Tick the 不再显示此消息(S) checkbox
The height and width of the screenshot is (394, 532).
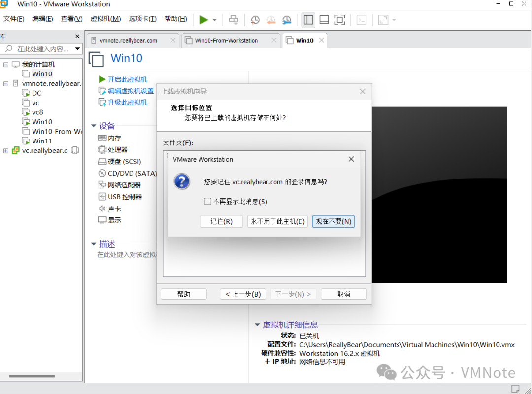coord(208,201)
